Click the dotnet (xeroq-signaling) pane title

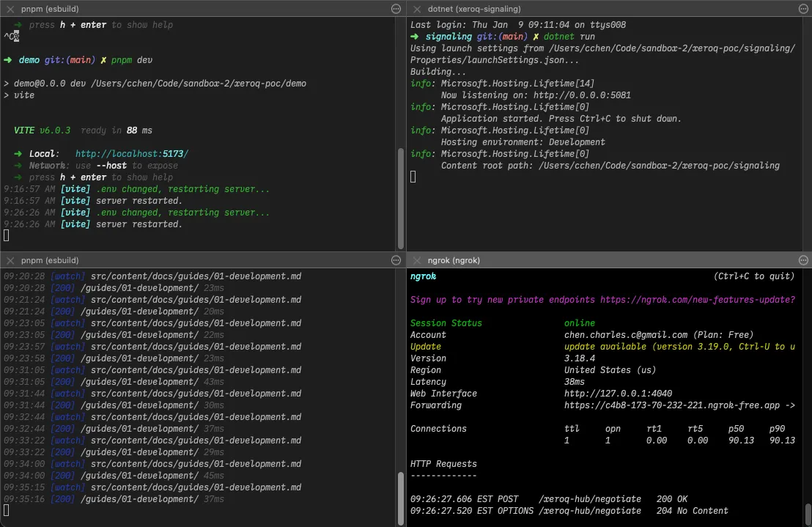click(x=474, y=9)
